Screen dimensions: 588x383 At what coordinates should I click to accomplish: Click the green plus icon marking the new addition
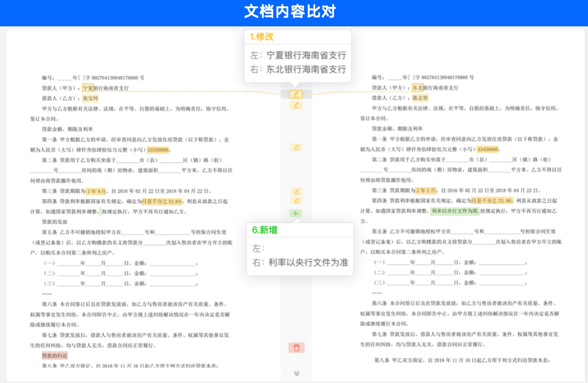pos(295,212)
